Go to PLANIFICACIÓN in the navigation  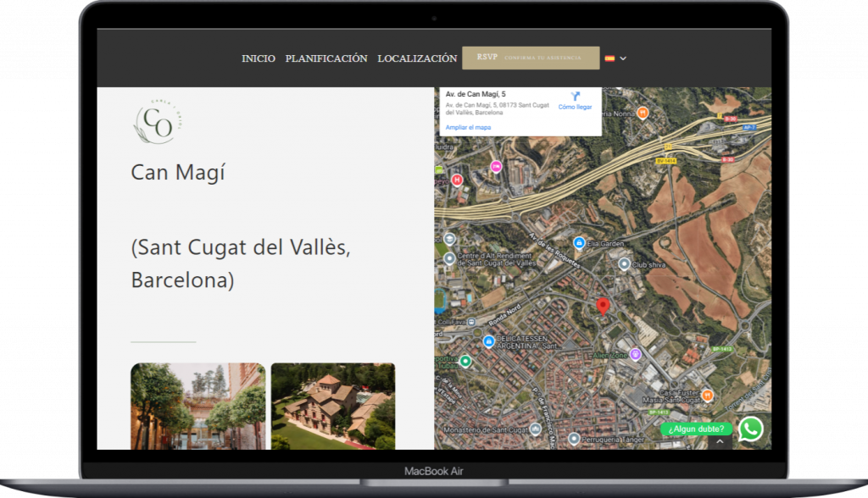click(x=326, y=58)
